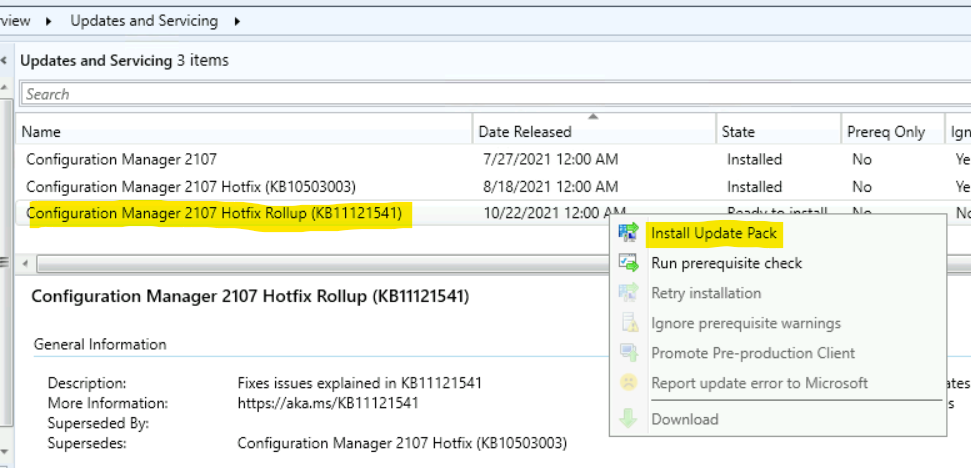Click the 7/27/2021 12:00 AM date cell
The height and width of the screenshot is (468, 971).
551,159
